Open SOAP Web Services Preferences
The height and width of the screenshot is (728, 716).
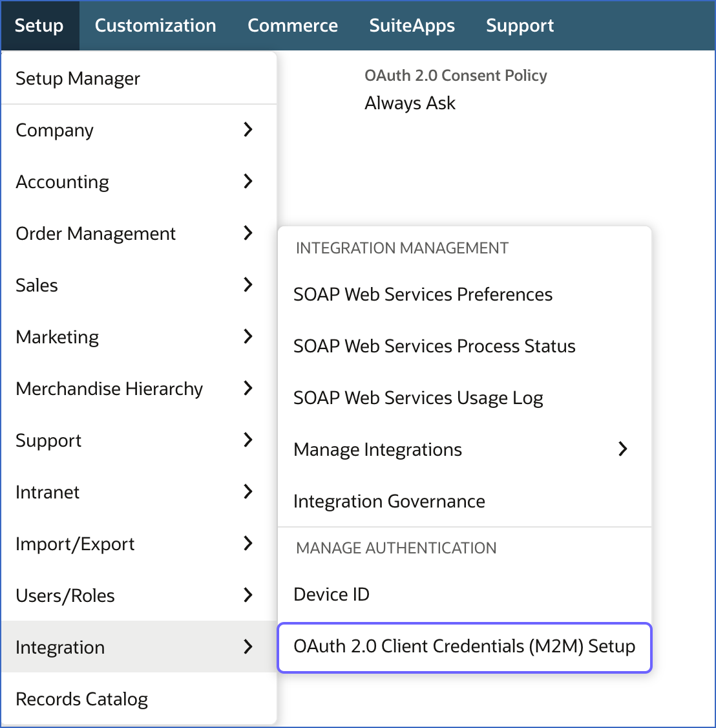pos(423,294)
